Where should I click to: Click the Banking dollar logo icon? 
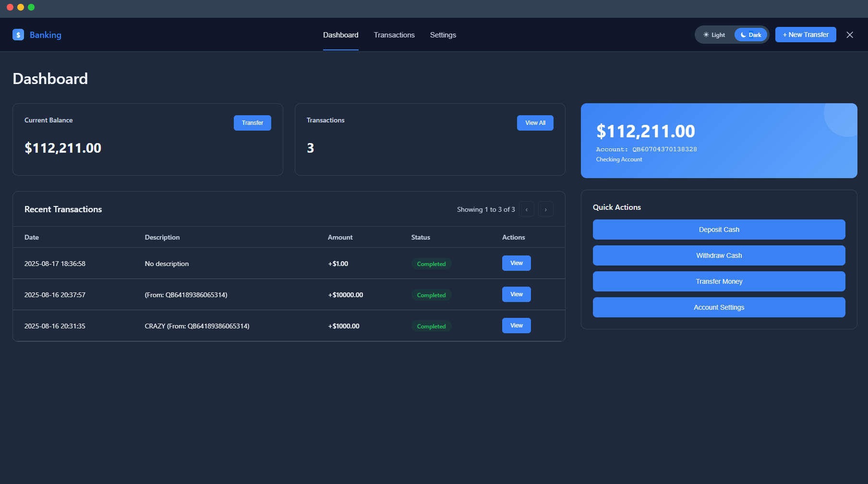pyautogui.click(x=18, y=35)
